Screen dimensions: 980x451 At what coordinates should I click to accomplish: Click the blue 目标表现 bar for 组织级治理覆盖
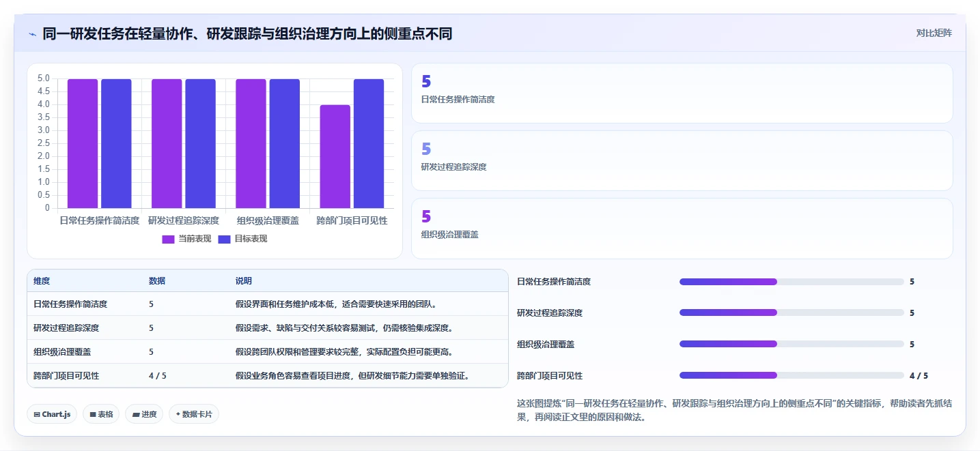pyautogui.click(x=284, y=143)
